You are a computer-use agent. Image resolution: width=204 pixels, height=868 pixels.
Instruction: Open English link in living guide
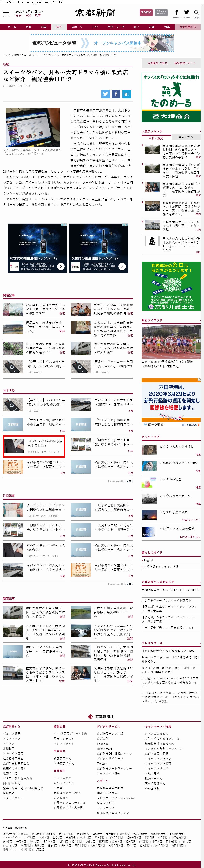[x=149, y=561]
